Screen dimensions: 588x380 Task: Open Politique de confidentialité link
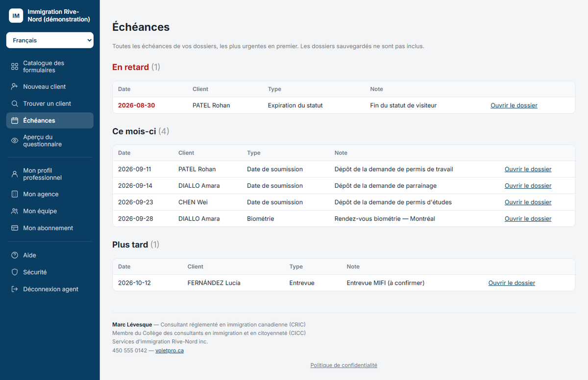click(344, 365)
